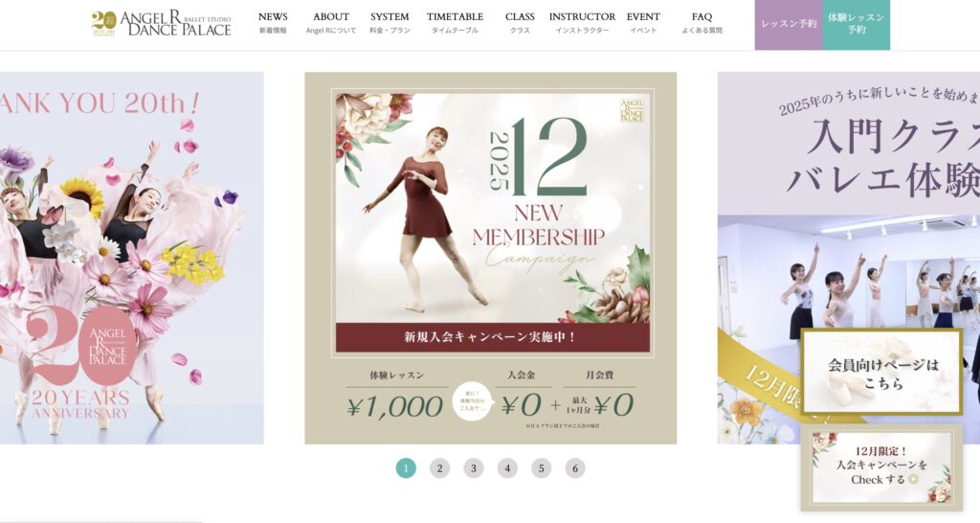Open the 会員向けページはこちら floating banner
This screenshot has width=980, height=523.
click(881, 372)
